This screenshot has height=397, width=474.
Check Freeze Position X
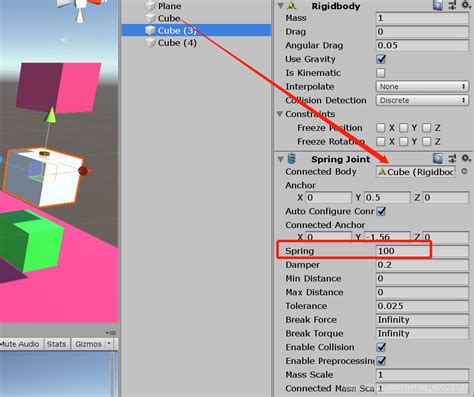click(380, 128)
